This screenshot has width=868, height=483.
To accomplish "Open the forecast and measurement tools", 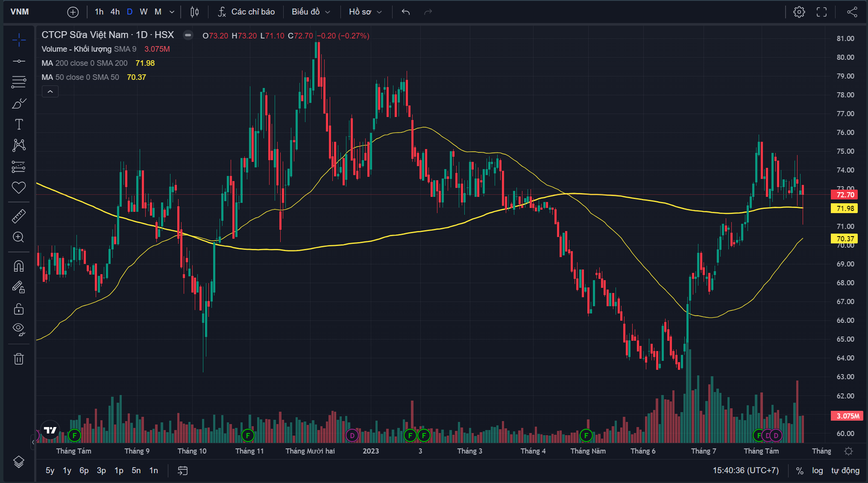I will click(x=19, y=167).
